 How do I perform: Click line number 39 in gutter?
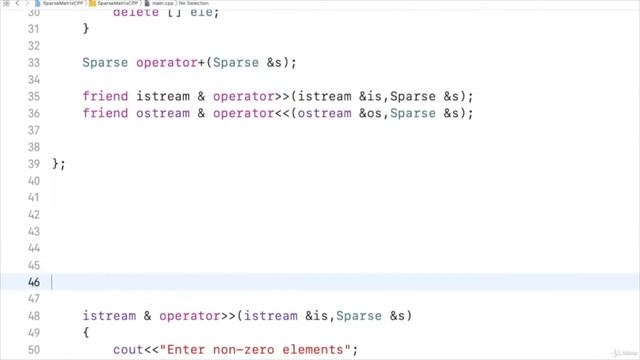pyautogui.click(x=34, y=164)
